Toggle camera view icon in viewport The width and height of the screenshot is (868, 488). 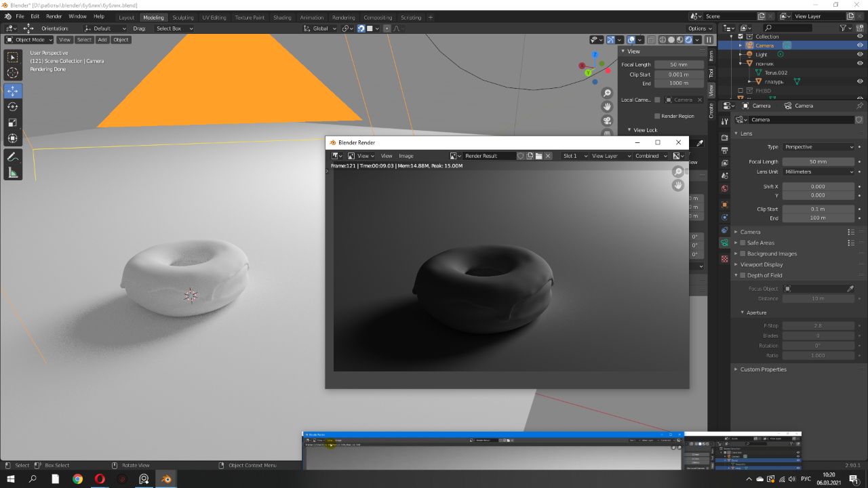[608, 121]
